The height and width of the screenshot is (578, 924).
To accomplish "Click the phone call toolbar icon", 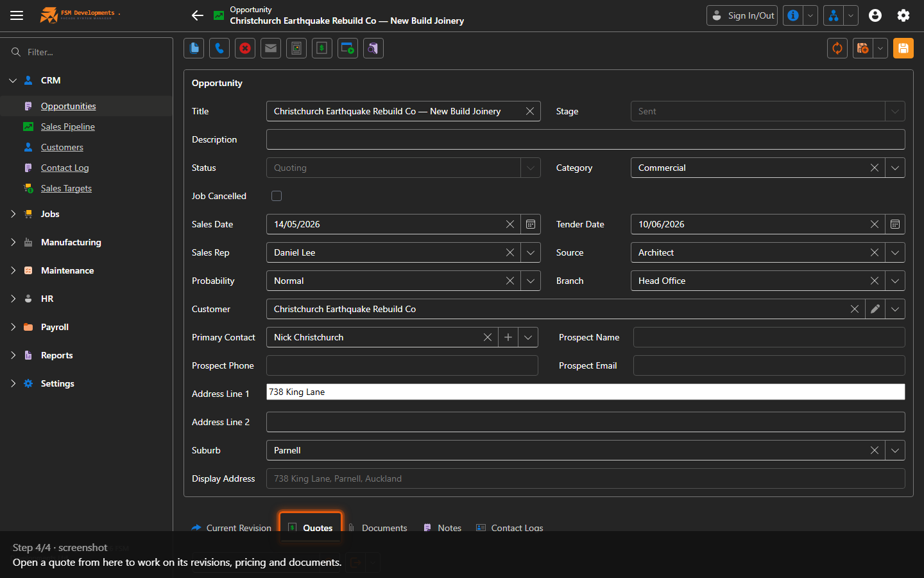I will tap(219, 48).
